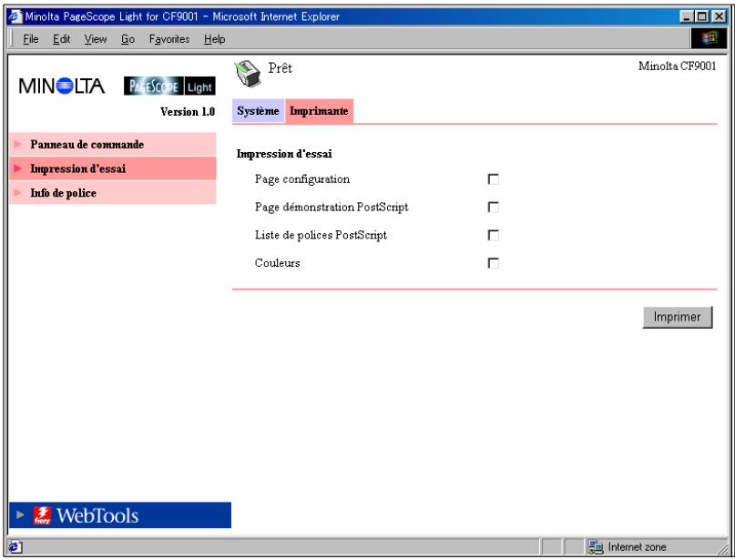Click the Prêt status text
The height and width of the screenshot is (560, 735).
(281, 68)
